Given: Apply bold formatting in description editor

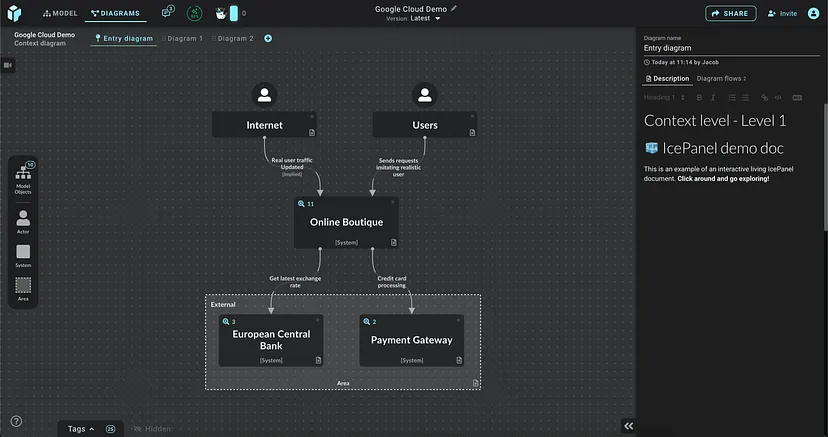Looking at the screenshot, I should pos(699,98).
